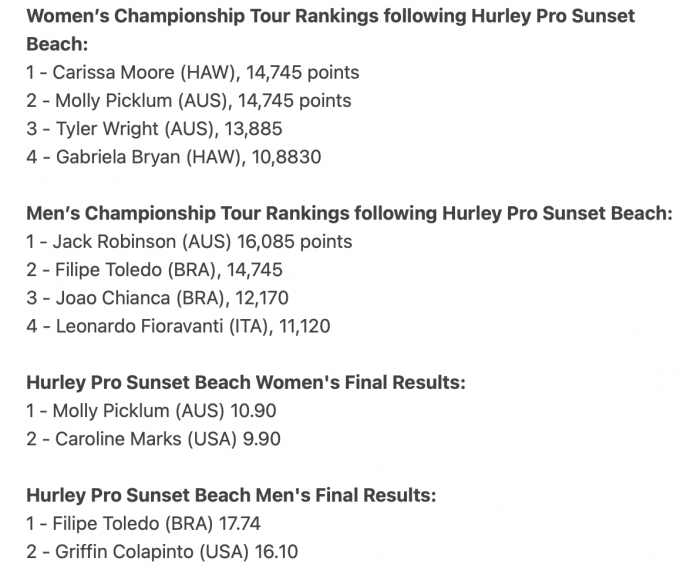This screenshot has height=571, width=687.
Task: Select the Jack Robinson 16,085 points line
Action: pos(189,241)
